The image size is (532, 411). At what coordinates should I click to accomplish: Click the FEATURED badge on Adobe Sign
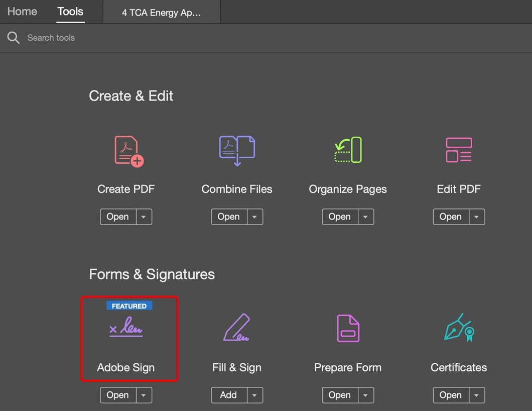pyautogui.click(x=129, y=305)
